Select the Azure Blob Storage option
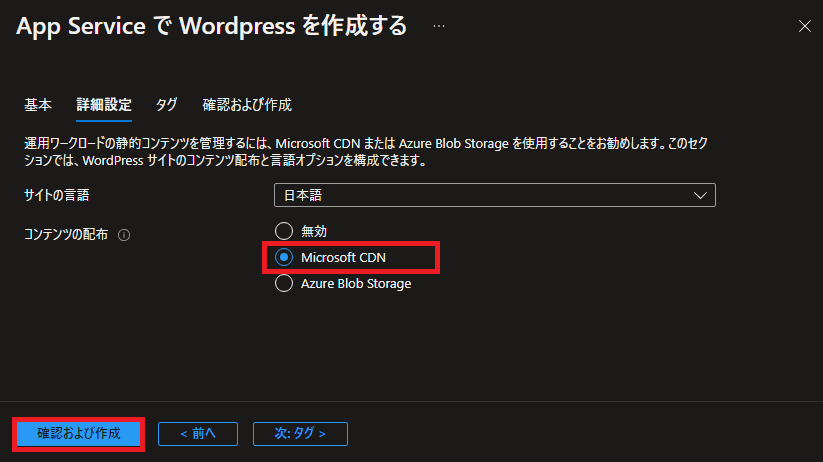This screenshot has height=462, width=823. [x=284, y=284]
